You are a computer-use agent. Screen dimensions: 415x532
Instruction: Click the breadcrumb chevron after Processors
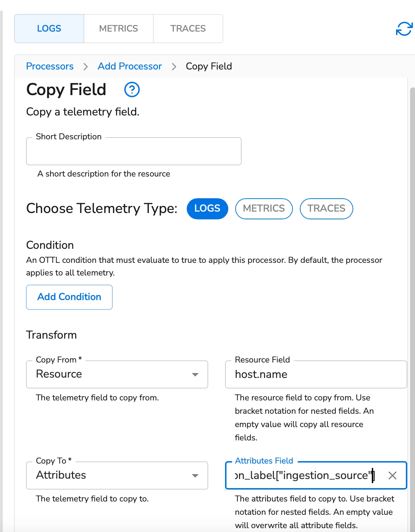click(x=85, y=66)
